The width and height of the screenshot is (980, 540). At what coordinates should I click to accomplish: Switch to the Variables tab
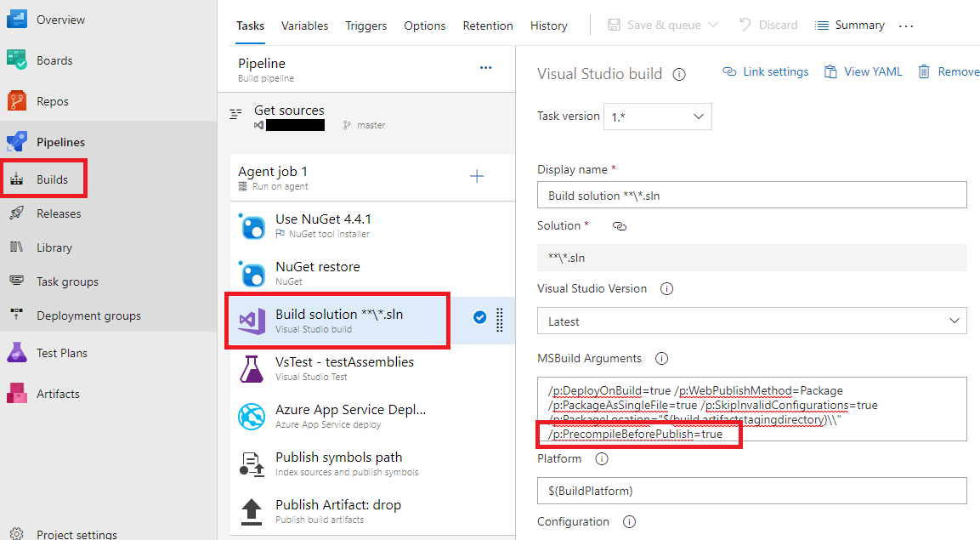(304, 26)
